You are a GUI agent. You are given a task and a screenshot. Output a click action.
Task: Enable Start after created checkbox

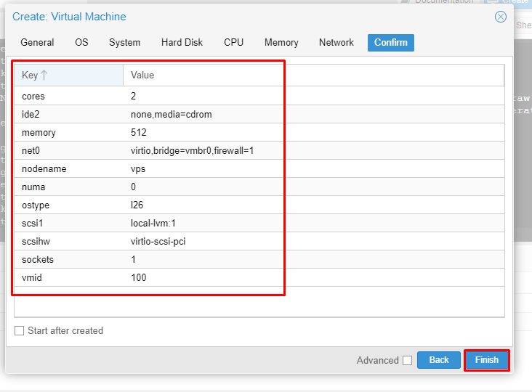20,331
